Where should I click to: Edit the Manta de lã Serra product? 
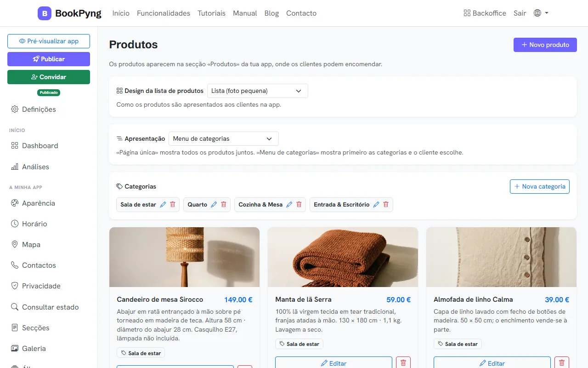[334, 362]
